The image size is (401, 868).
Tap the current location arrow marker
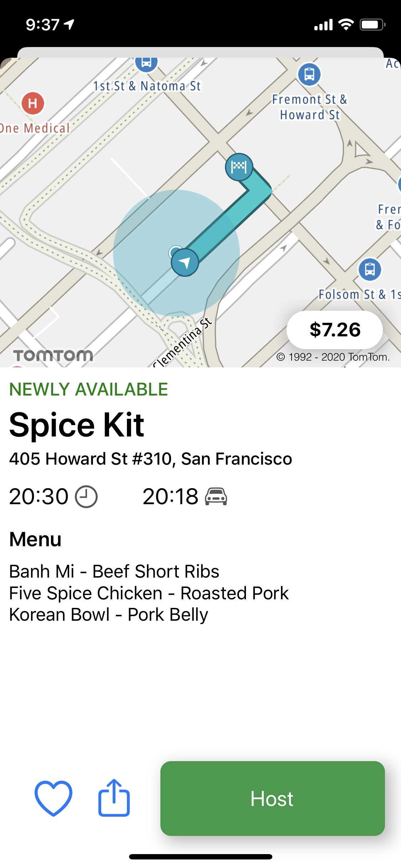point(185,263)
